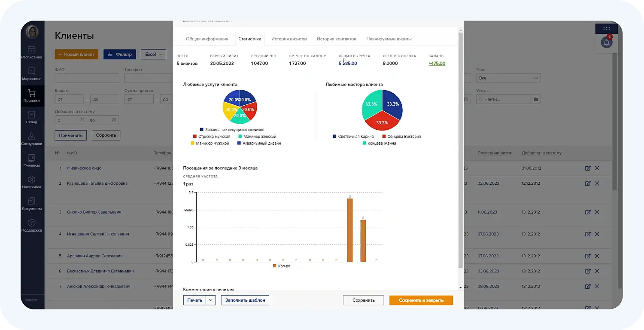
Task: Select the green slice of Любимые мастера chart
Action: [371, 103]
